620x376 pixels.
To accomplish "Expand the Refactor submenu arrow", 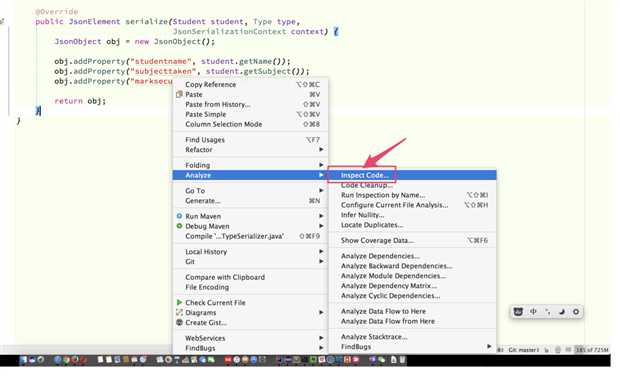I will 321,149.
